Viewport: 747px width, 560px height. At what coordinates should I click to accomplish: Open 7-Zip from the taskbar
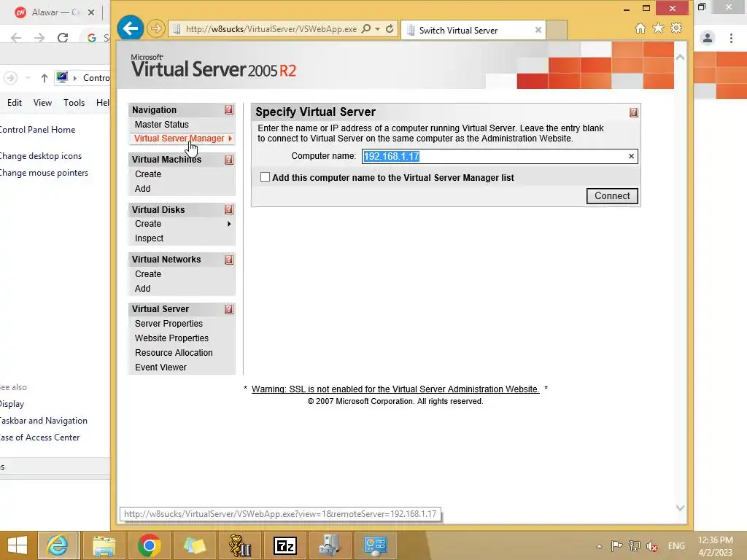coord(285,545)
